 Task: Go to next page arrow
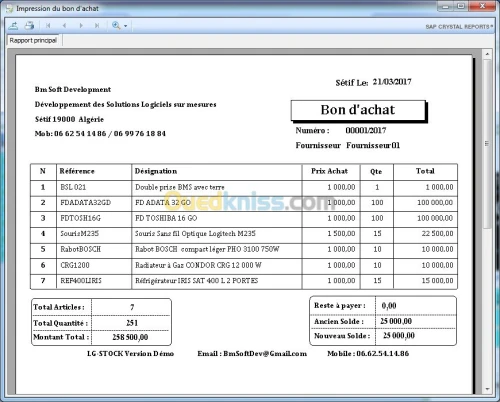click(x=81, y=25)
